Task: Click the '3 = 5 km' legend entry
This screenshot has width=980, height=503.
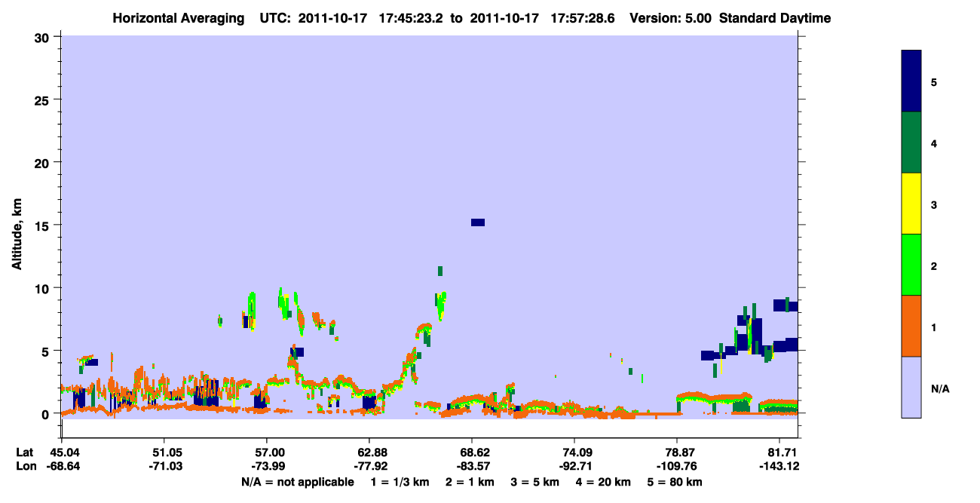Action: point(535,482)
